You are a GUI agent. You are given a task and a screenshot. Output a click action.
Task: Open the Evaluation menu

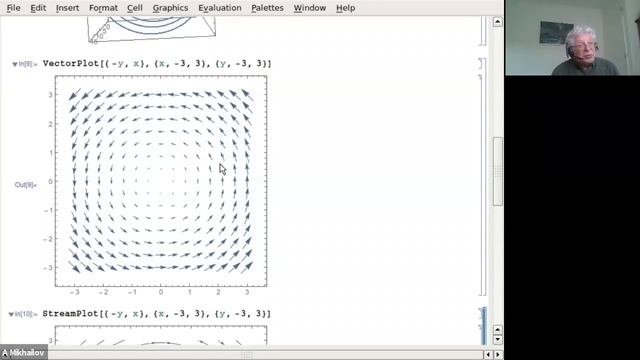[x=220, y=8]
